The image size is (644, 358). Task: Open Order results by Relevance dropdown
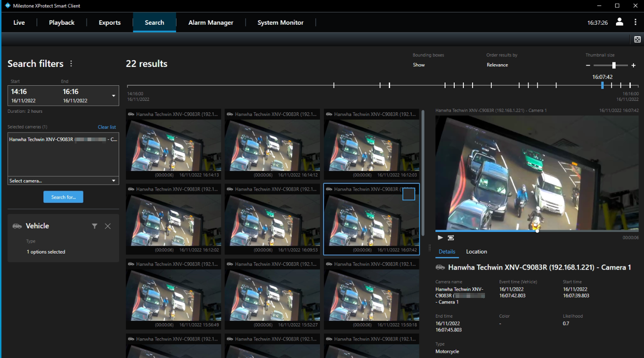(497, 65)
